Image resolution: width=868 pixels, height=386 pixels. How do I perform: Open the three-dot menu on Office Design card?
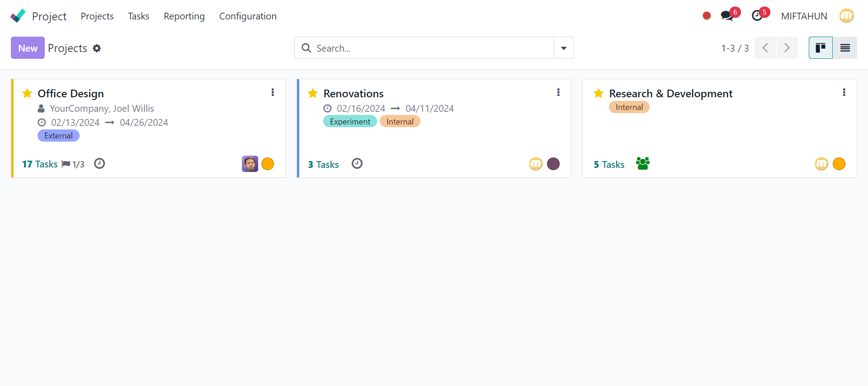273,92
